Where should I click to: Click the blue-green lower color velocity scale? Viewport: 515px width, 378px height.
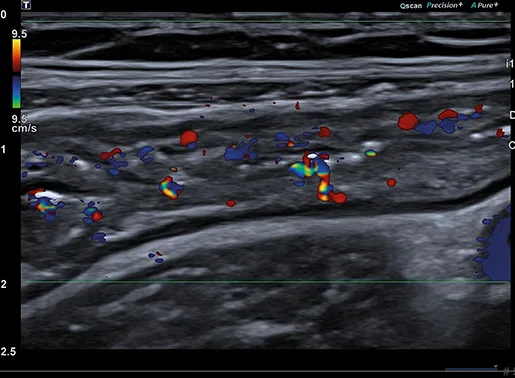[x=17, y=92]
